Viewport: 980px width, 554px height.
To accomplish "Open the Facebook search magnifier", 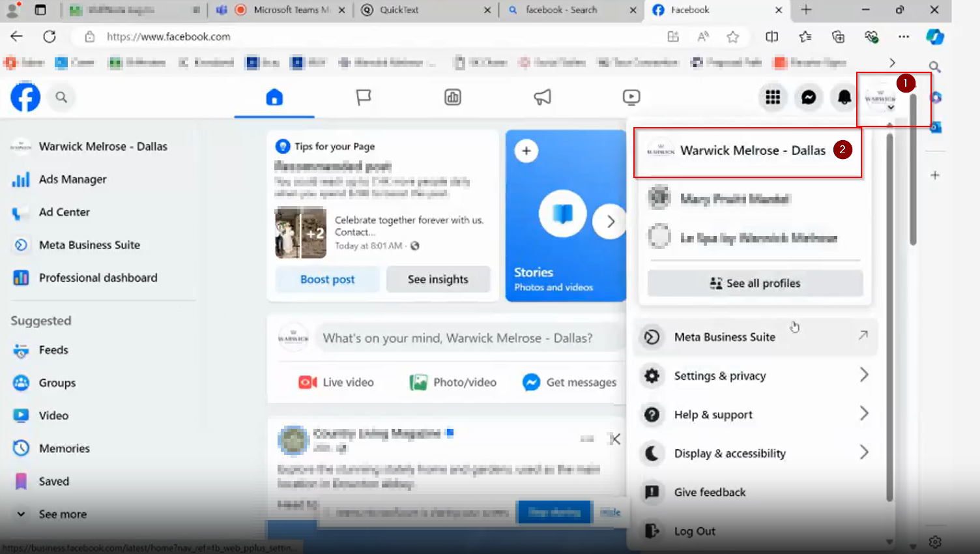I will pos(61,97).
